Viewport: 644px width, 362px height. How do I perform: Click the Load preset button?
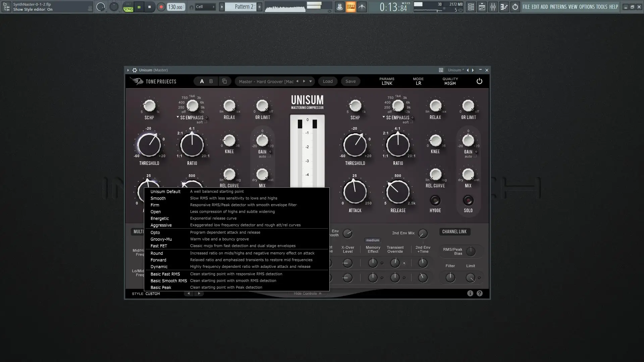[x=327, y=81]
